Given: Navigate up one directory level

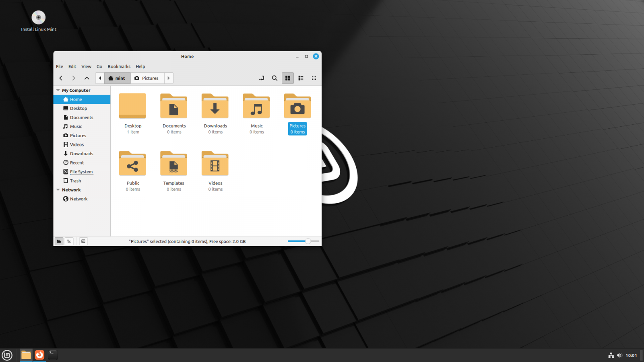Looking at the screenshot, I should point(87,78).
